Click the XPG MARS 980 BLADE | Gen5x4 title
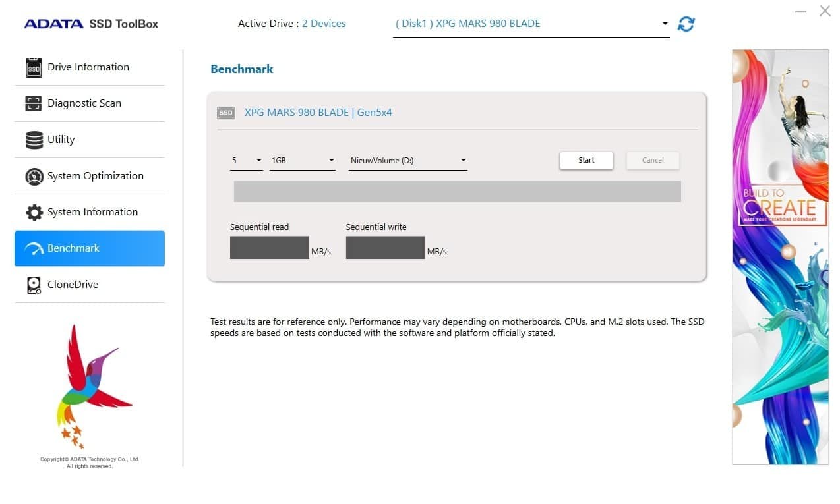The height and width of the screenshot is (504, 840). [318, 113]
